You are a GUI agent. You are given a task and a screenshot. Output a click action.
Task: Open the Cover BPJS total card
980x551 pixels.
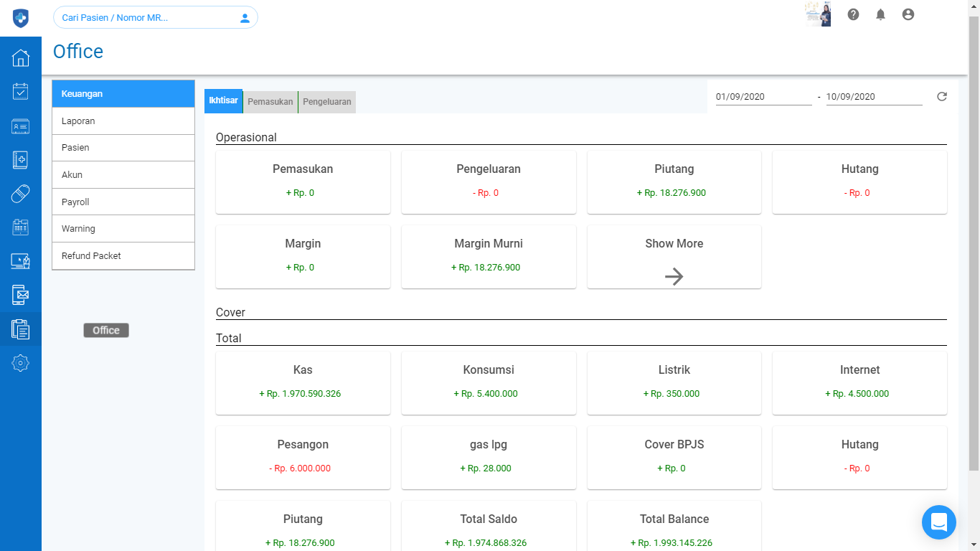click(x=674, y=458)
